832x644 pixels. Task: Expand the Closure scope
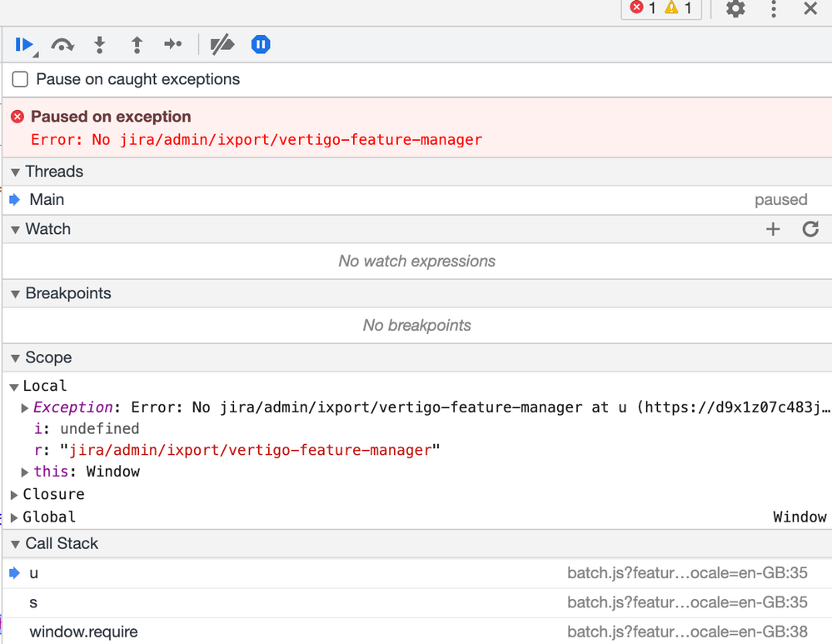click(x=14, y=495)
